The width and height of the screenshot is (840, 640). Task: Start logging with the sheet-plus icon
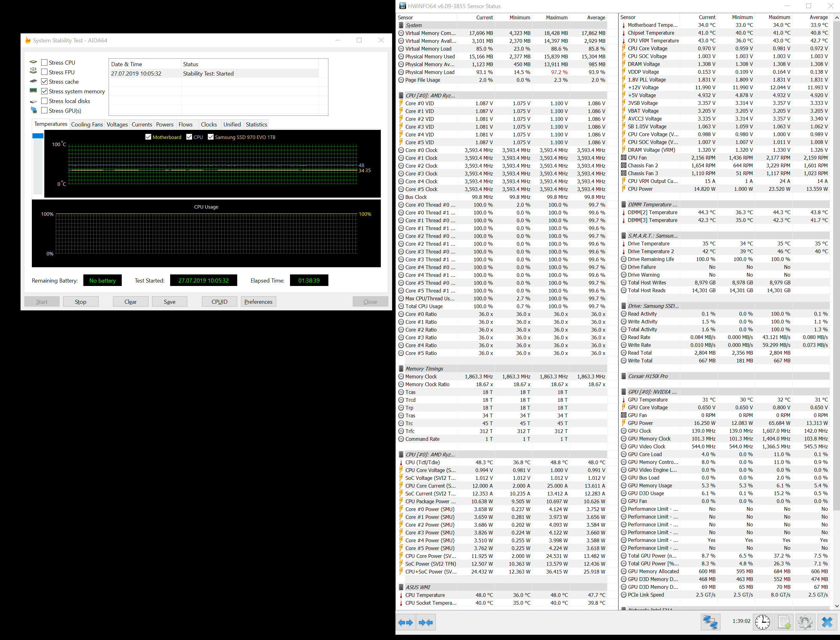(784, 622)
